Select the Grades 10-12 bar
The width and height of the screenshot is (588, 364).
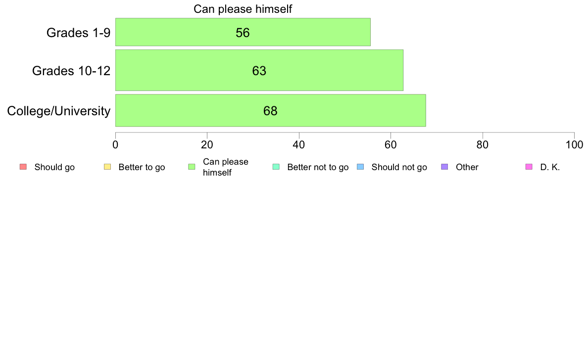pos(259,70)
